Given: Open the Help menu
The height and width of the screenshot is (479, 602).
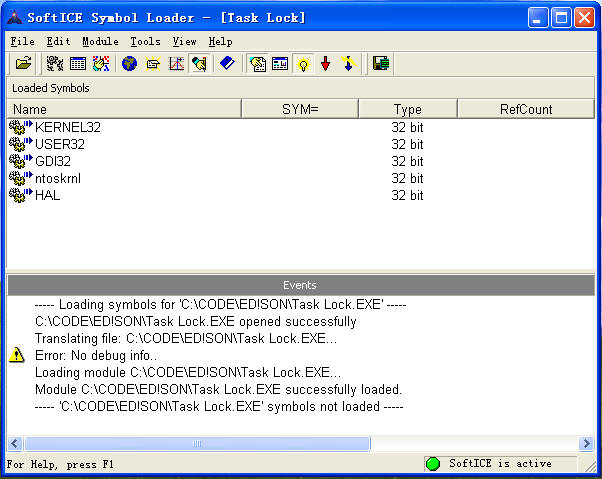Looking at the screenshot, I should coord(220,41).
